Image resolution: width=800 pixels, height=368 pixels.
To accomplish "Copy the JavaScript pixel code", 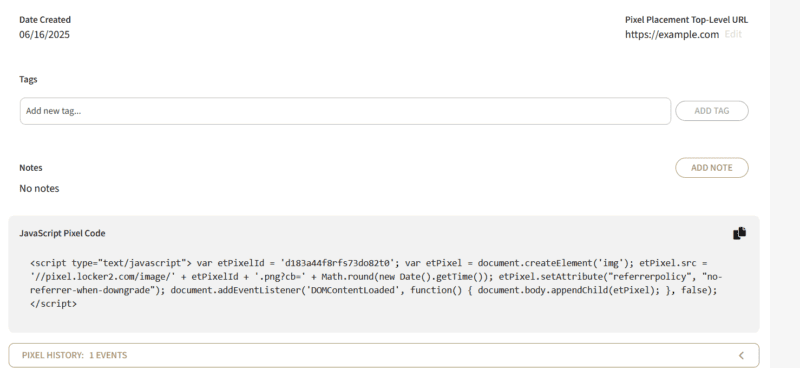I will pos(739,233).
